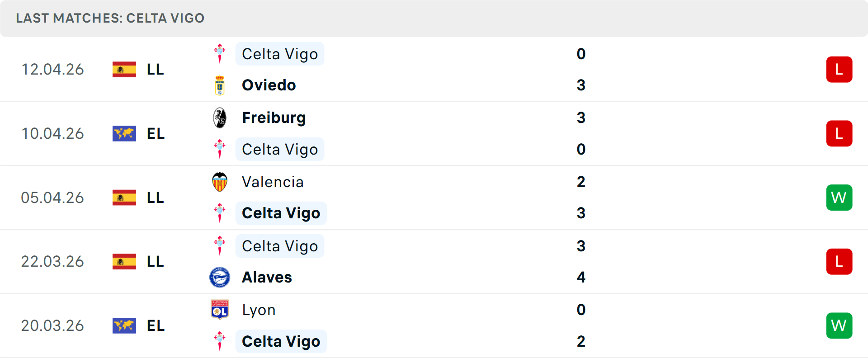Expand the 12.04.26 match row

click(x=434, y=69)
